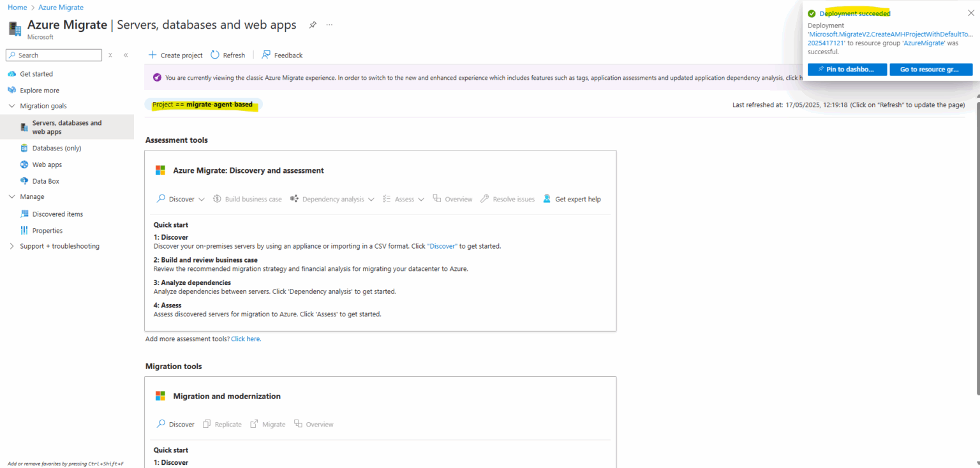
Task: Open Get started in sidebar
Action: (36, 74)
